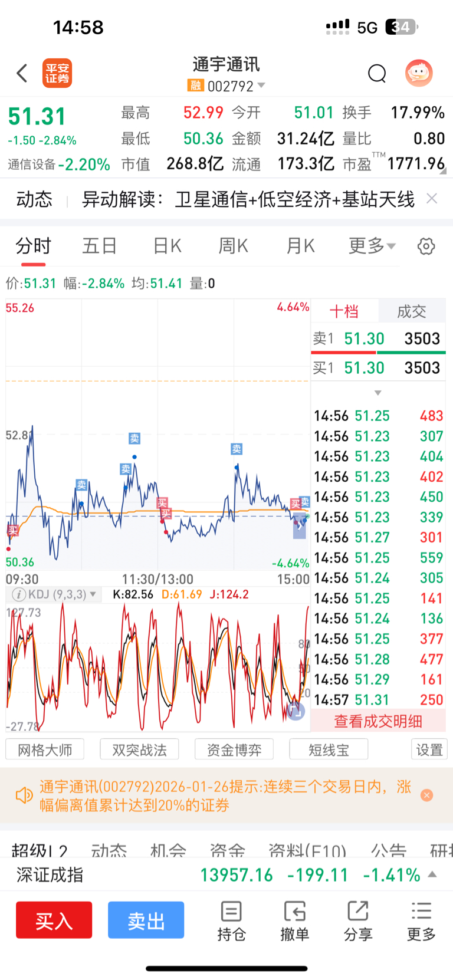Screen dimensions: 453x980
Task: Switch to 月K tab
Action: pos(300,245)
